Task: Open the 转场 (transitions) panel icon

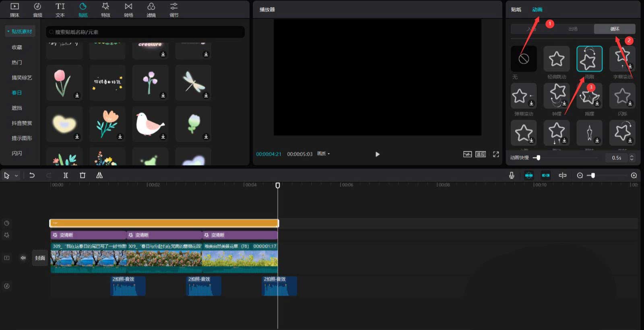Action: point(128,10)
